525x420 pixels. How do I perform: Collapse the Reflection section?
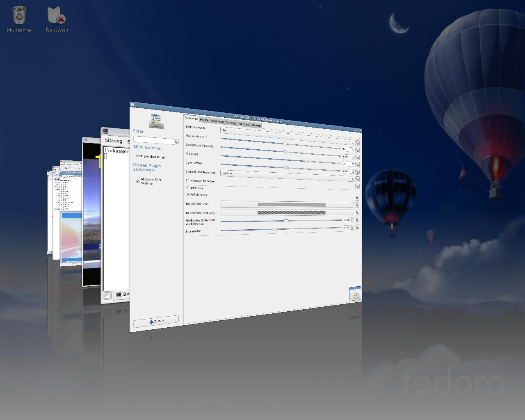coord(187,188)
